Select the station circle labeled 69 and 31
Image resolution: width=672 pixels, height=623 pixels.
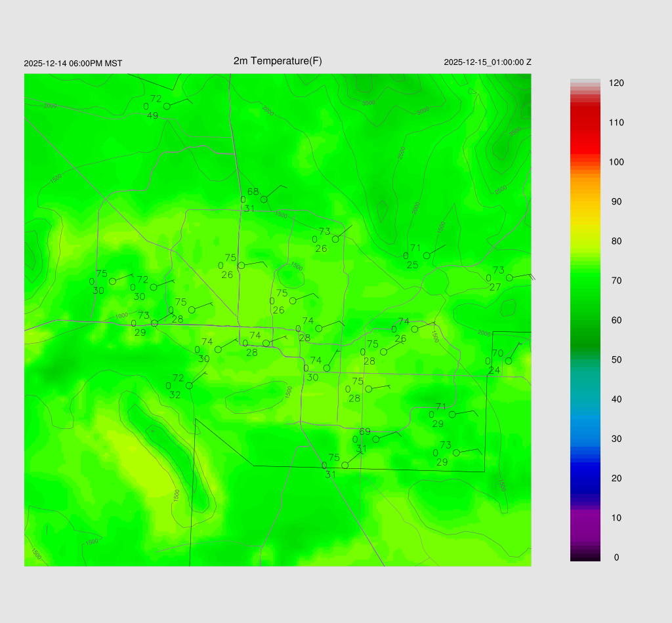[376, 439]
